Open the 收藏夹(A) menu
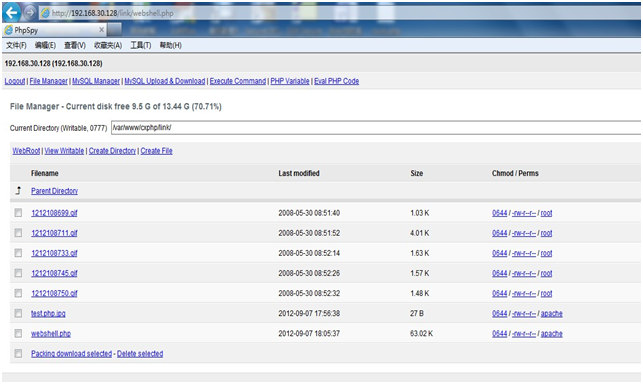The height and width of the screenshot is (384, 643). click(x=108, y=45)
